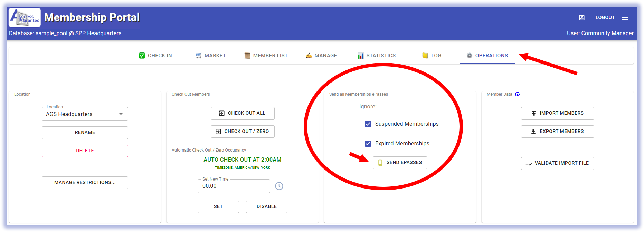Click the Access Granted logo
This screenshot has height=232, width=644.
tap(25, 18)
